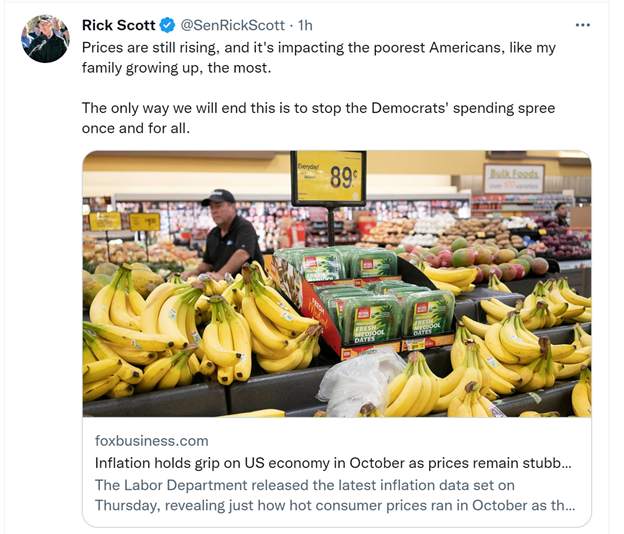Click the second line of the article description
The image size is (624, 534).
point(335,505)
